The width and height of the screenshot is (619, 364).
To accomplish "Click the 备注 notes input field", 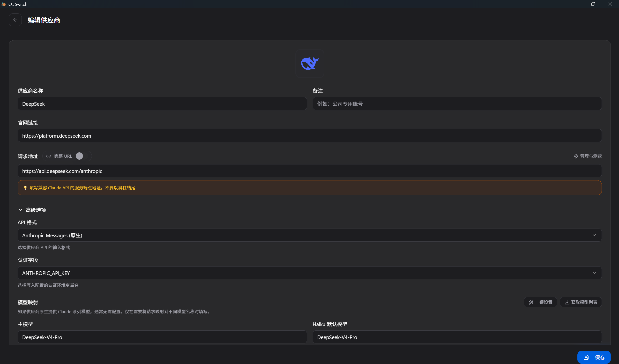I will point(457,104).
